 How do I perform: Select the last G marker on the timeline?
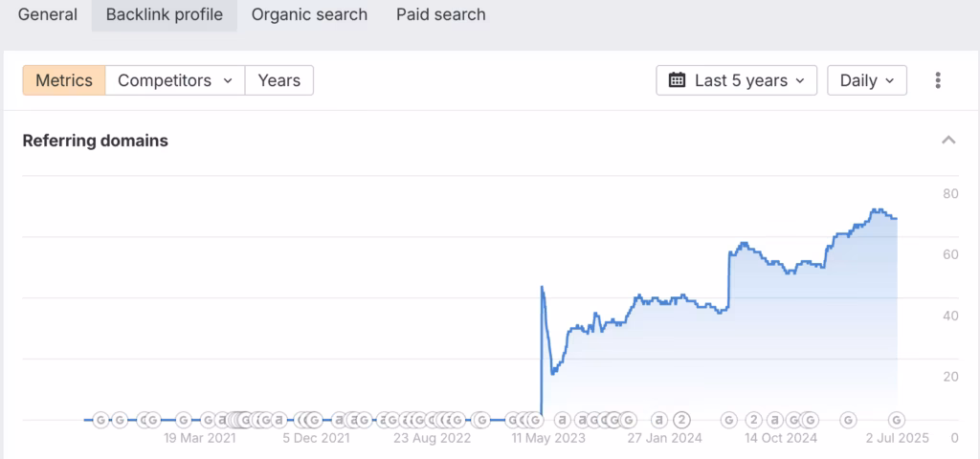tap(897, 421)
